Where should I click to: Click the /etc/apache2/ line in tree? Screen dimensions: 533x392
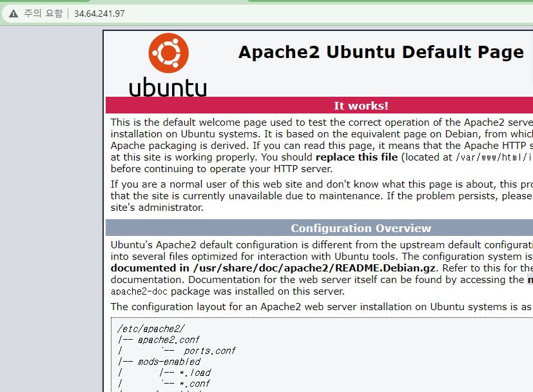tap(151, 329)
